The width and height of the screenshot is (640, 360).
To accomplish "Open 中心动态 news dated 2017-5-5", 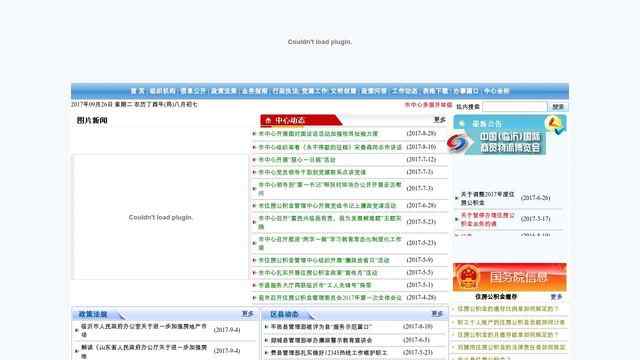I will coord(318,273).
